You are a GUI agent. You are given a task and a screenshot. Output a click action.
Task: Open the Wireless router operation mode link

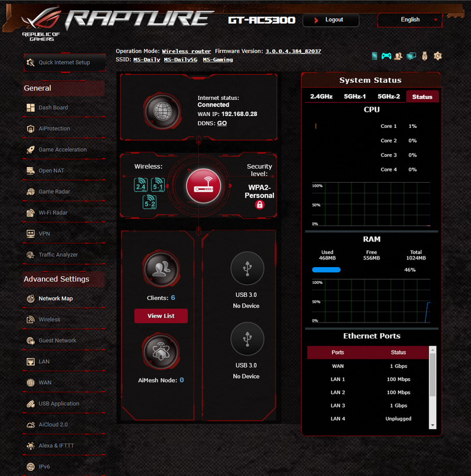[x=186, y=51]
